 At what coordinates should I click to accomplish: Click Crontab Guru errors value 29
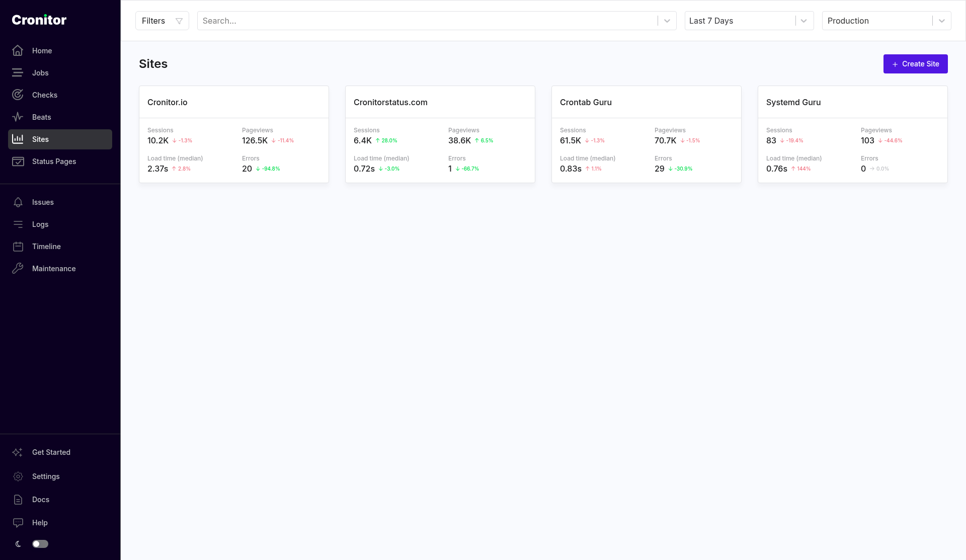coord(660,169)
